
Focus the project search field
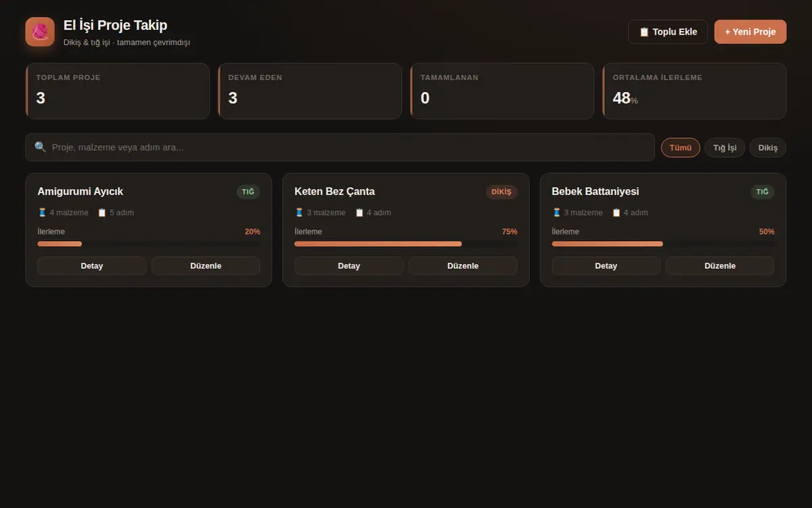[340, 147]
